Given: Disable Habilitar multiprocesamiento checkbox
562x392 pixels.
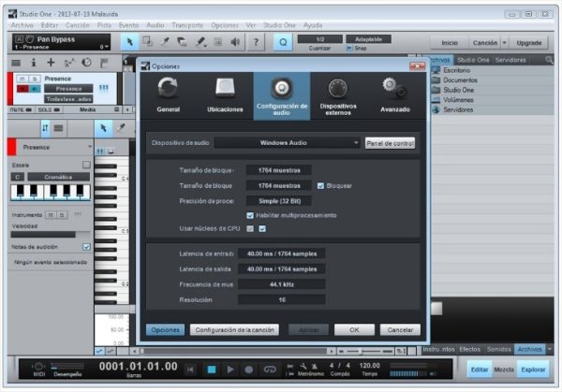Looking at the screenshot, I should 250,215.
